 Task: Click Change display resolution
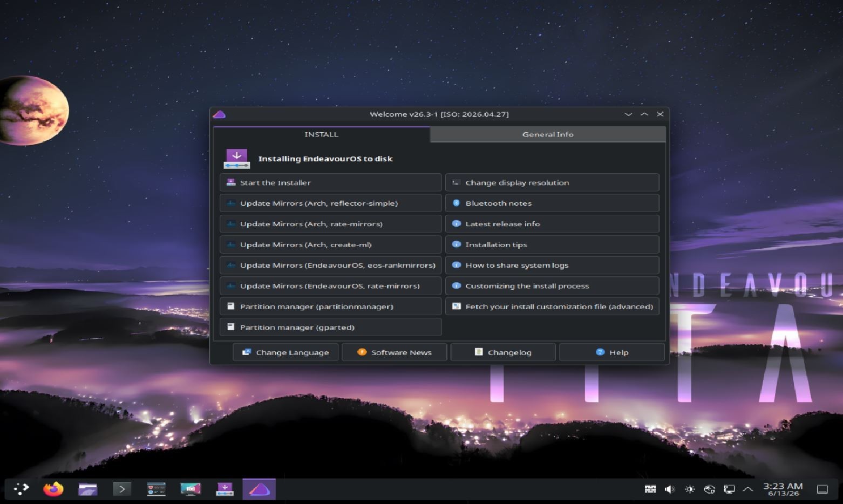552,182
